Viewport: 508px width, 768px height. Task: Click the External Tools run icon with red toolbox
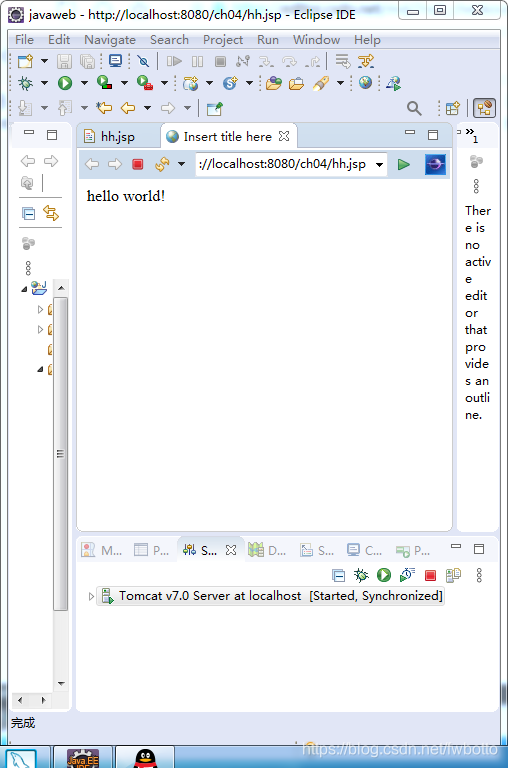point(145,83)
